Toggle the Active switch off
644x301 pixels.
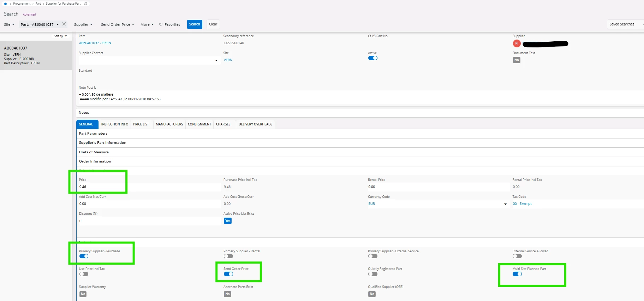373,58
